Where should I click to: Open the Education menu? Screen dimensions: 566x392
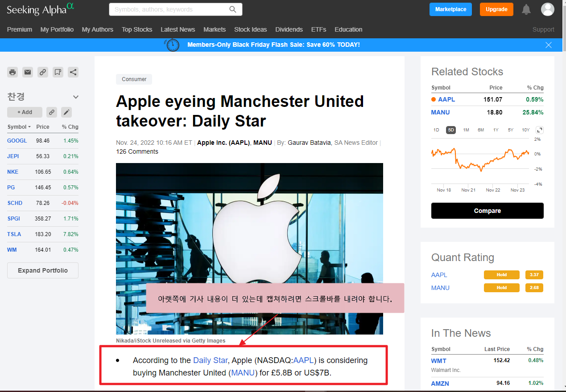tap(348, 29)
